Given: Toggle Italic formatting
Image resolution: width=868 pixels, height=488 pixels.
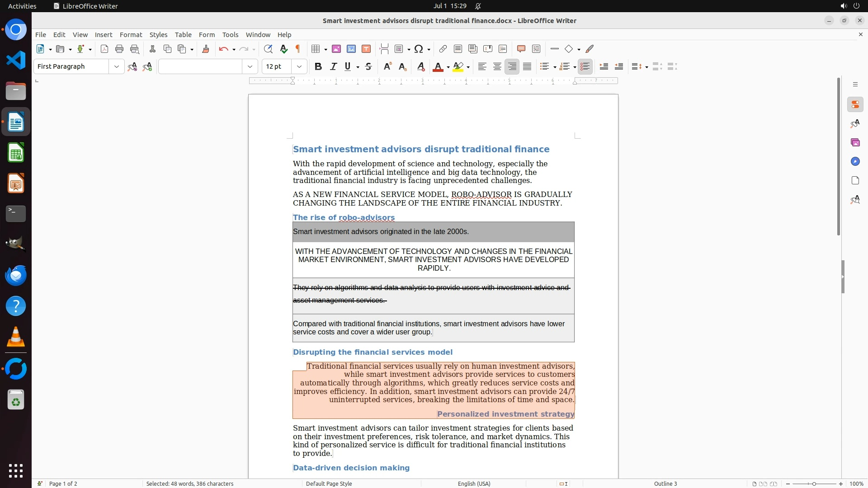Looking at the screenshot, I should pos(333,67).
